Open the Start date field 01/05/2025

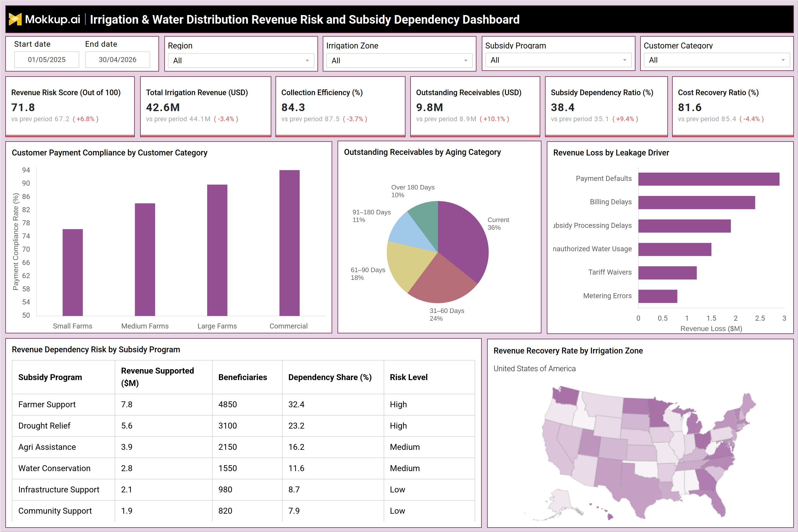coord(46,60)
